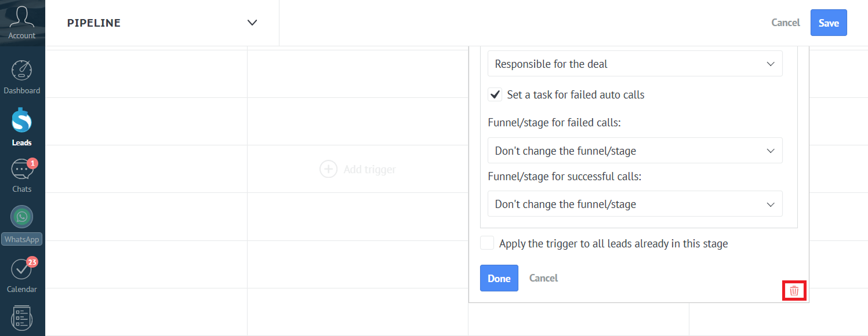The height and width of the screenshot is (336, 868).
Task: Click Cancel in the top header
Action: click(785, 23)
